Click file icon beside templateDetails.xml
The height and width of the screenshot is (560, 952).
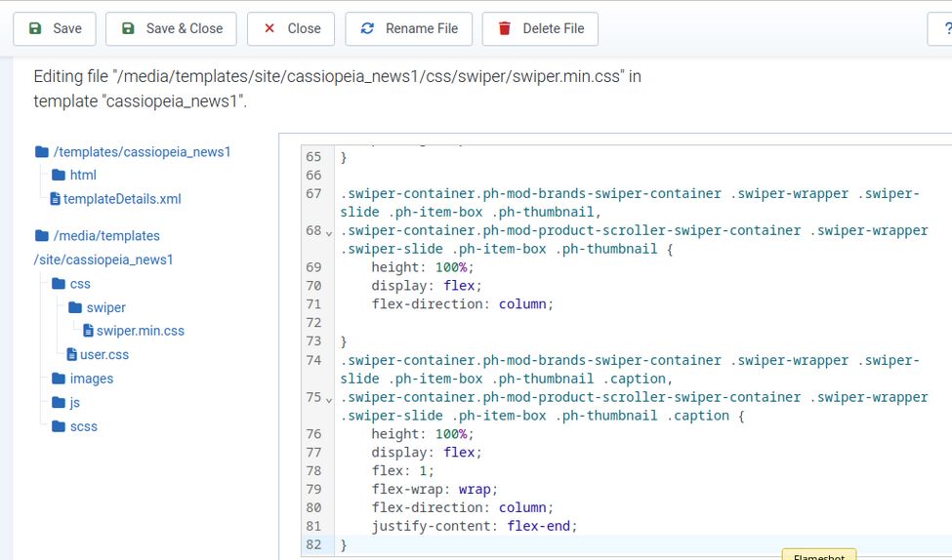pos(55,199)
